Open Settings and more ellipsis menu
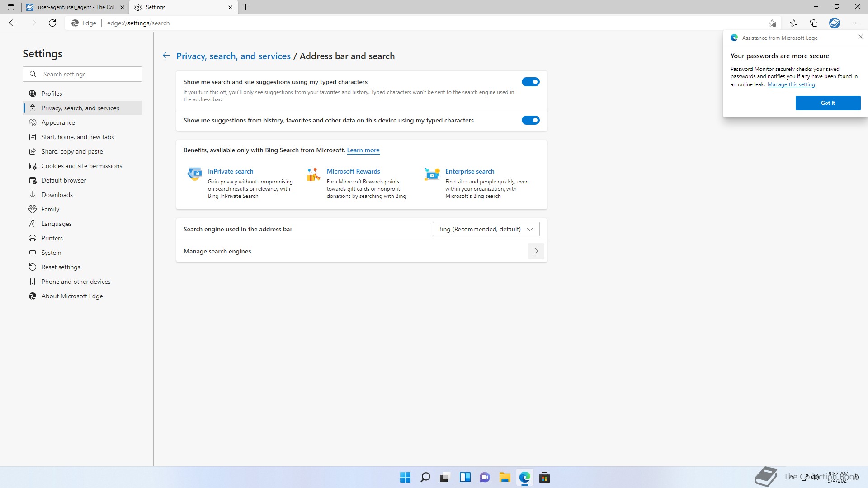Image resolution: width=868 pixels, height=488 pixels. pos(855,23)
